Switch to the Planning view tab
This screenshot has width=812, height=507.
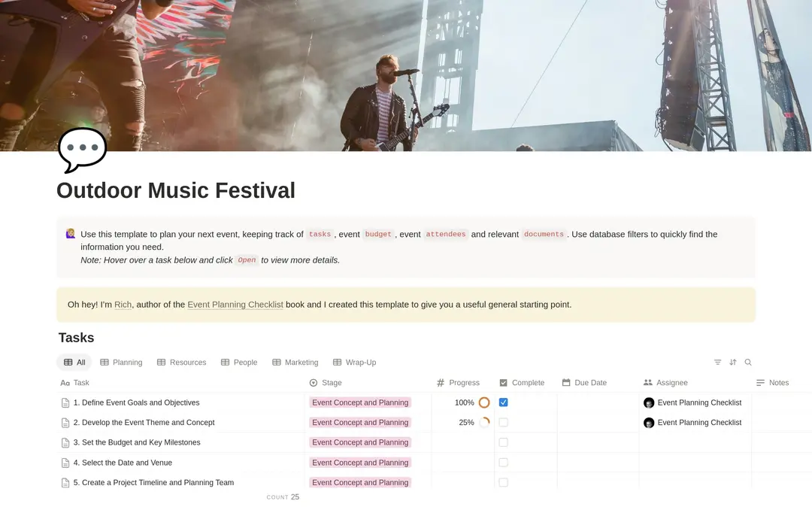(121, 363)
